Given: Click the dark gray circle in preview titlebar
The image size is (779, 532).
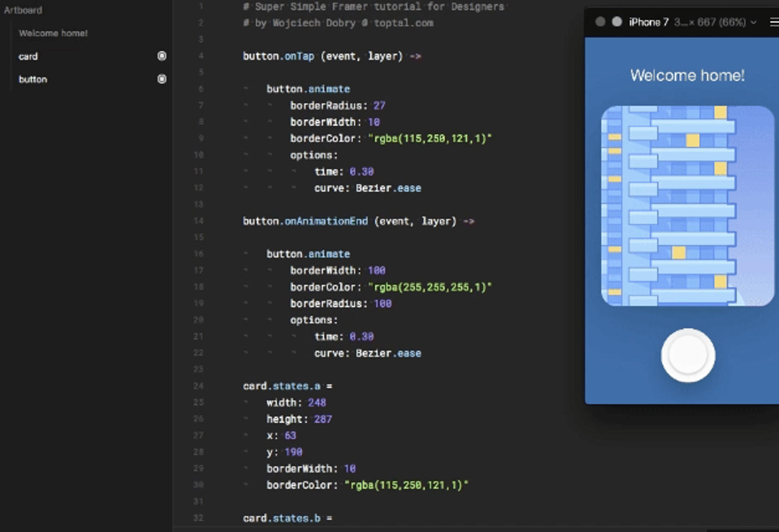Looking at the screenshot, I should click(x=600, y=22).
